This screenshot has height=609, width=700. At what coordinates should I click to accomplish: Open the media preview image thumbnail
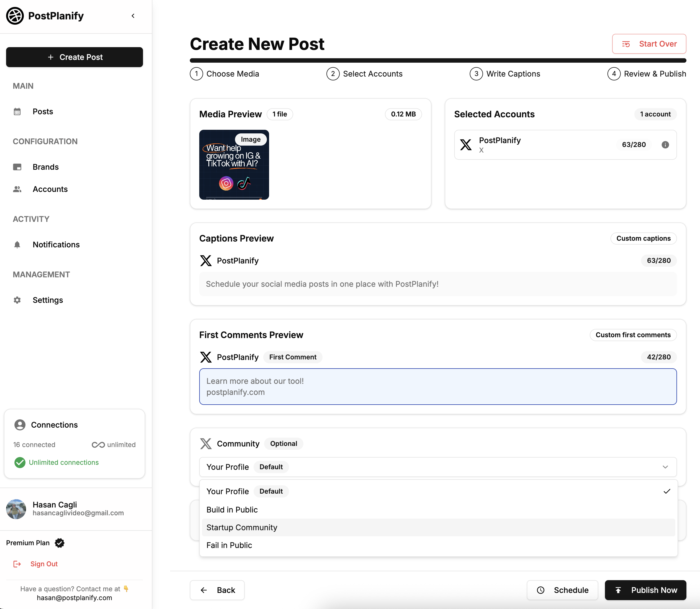click(x=234, y=164)
